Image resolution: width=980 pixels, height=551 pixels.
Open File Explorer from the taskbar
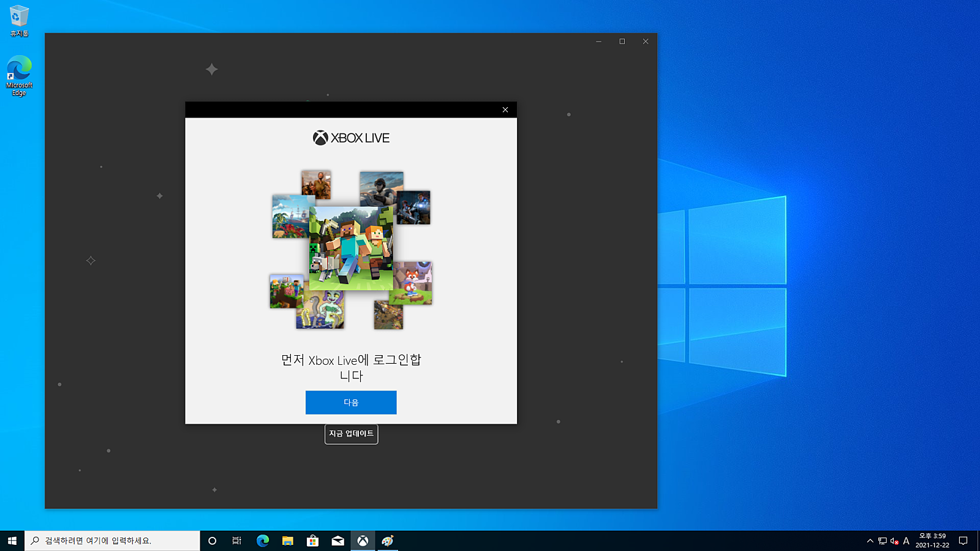288,541
